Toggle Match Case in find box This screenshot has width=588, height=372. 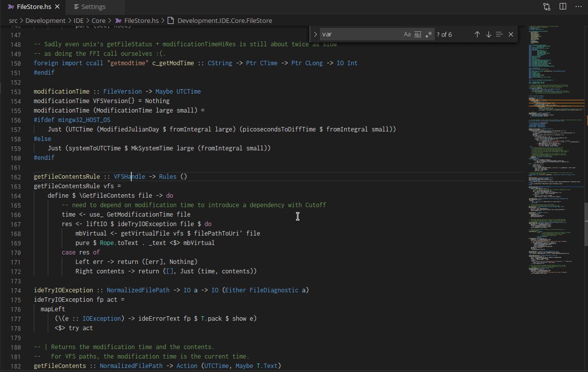point(407,34)
